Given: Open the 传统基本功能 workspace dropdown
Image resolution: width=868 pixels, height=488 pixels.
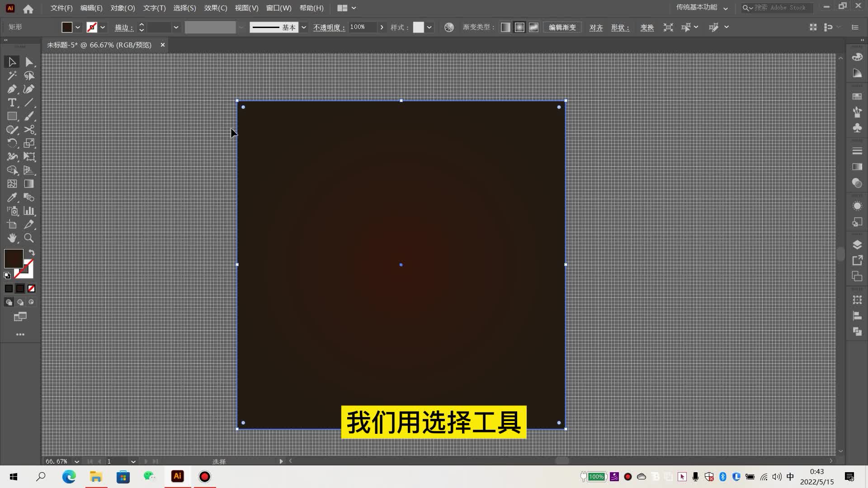Looking at the screenshot, I should [x=726, y=8].
